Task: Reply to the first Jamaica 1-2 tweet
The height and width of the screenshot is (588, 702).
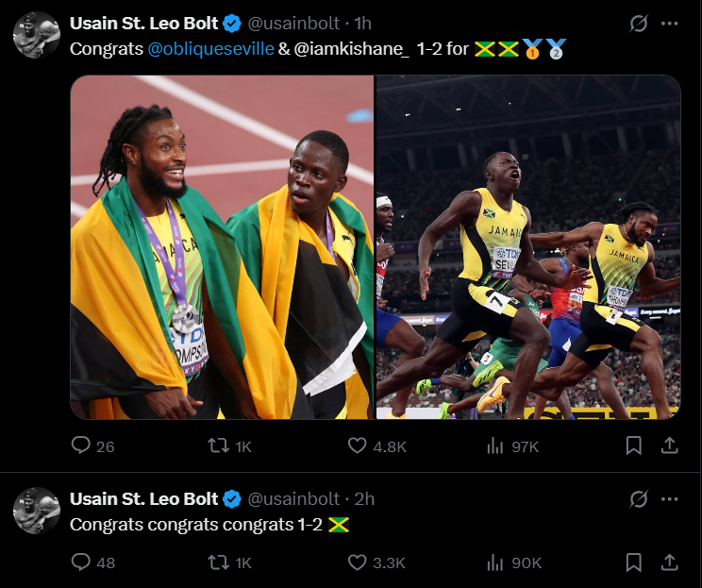Action: coord(82,445)
